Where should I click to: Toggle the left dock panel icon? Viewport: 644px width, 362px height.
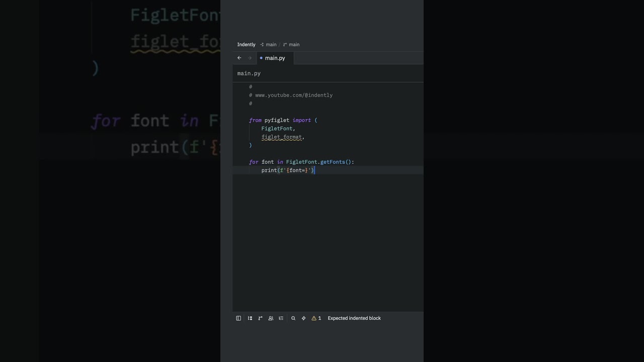pyautogui.click(x=238, y=318)
